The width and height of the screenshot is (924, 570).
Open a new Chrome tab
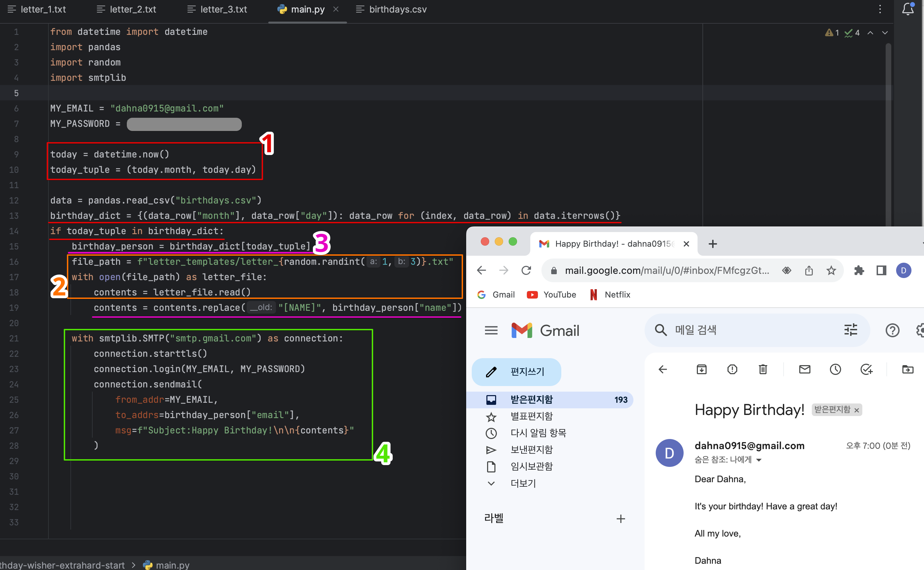pyautogui.click(x=713, y=244)
